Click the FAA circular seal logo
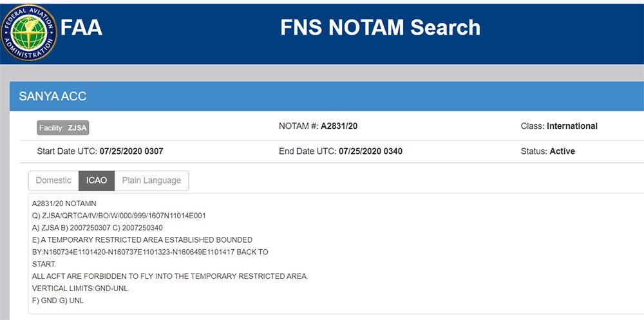644x320 pixels. tap(29, 33)
